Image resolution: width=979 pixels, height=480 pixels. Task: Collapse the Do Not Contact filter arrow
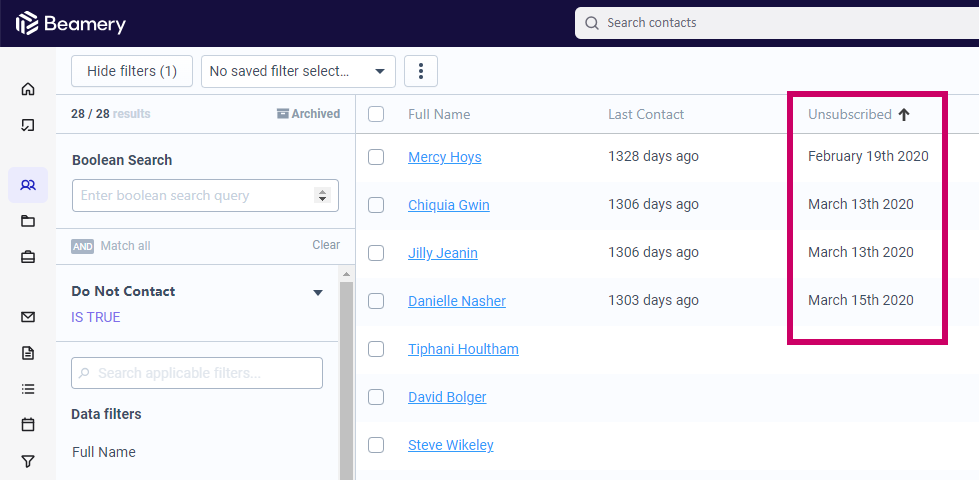(318, 292)
